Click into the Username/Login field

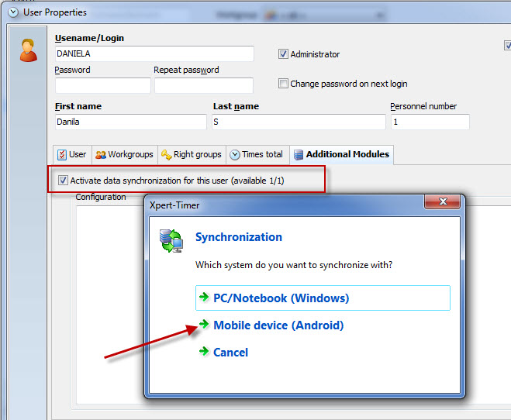154,54
